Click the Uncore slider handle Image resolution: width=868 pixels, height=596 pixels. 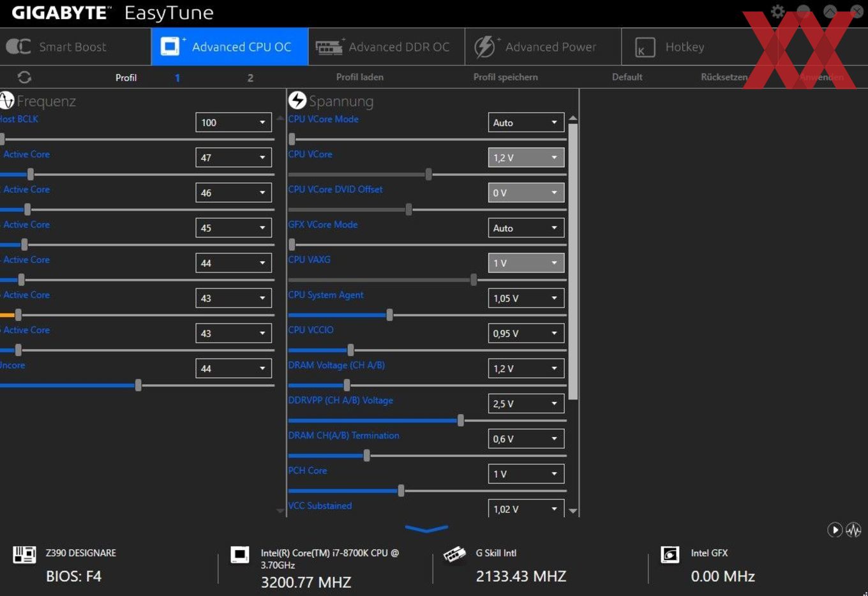pos(138,385)
